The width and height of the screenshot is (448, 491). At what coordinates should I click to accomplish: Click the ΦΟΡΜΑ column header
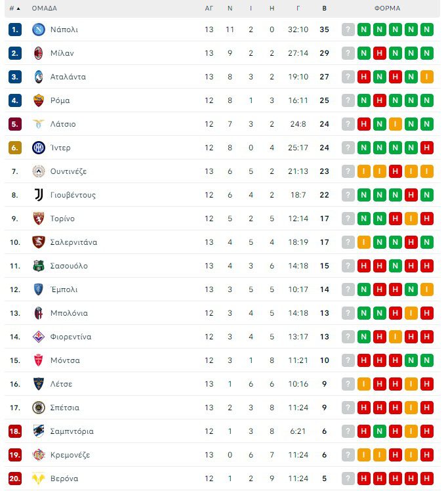coord(387,9)
